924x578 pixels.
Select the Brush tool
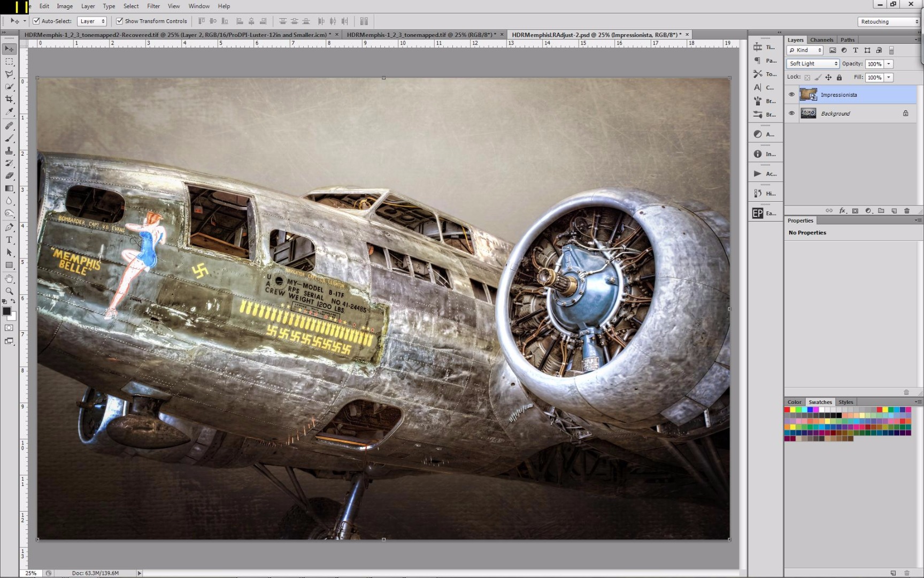coord(9,138)
